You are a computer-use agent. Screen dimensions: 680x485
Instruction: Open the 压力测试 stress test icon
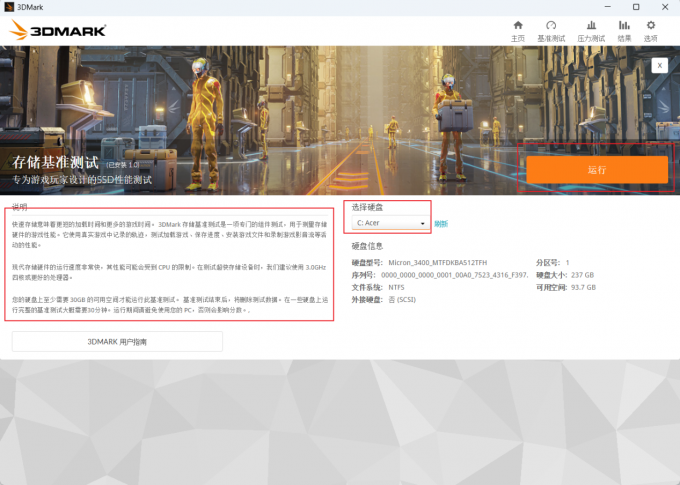(x=591, y=26)
